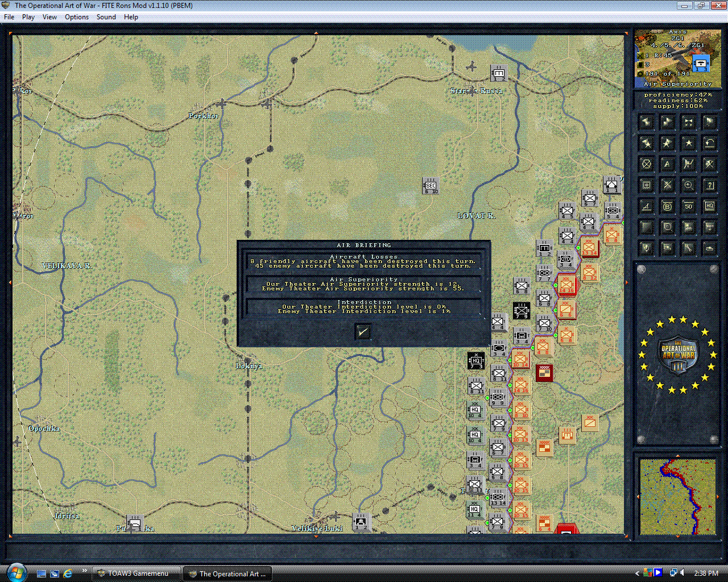Click the plain flag toolbar button

coord(709,122)
